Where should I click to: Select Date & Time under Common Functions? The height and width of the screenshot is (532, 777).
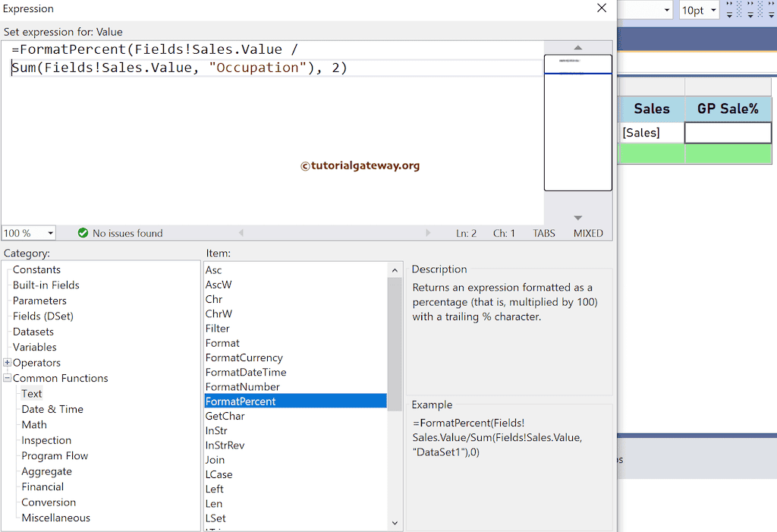(x=52, y=409)
